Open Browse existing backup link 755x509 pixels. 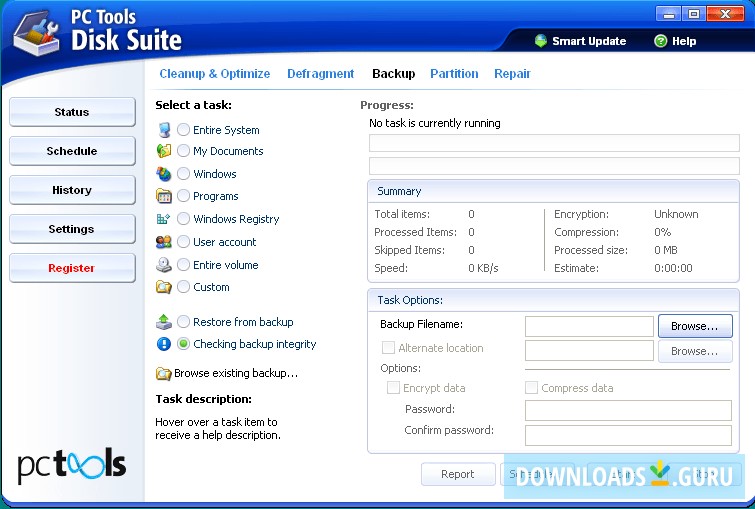pos(236,373)
